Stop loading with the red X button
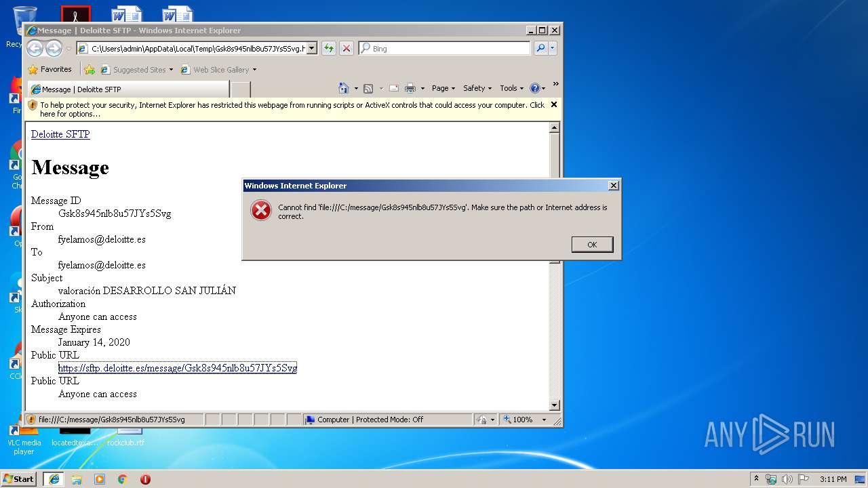 point(347,48)
